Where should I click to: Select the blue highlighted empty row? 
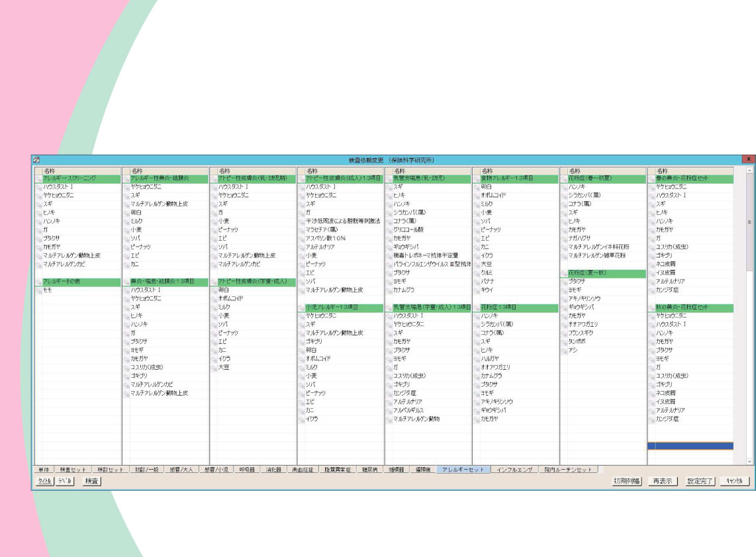690,446
